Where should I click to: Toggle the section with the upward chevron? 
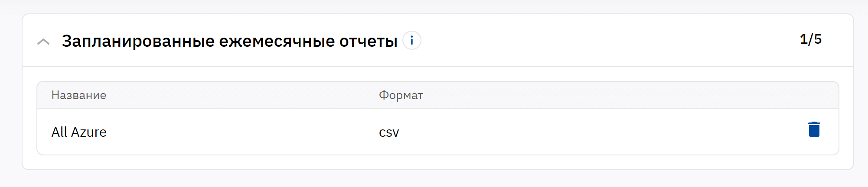43,42
